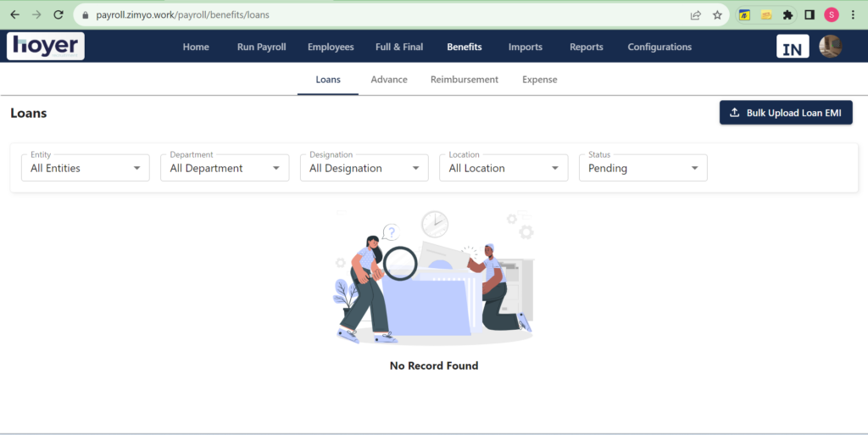Switch to the Advance tab
868x435 pixels.
coord(389,80)
